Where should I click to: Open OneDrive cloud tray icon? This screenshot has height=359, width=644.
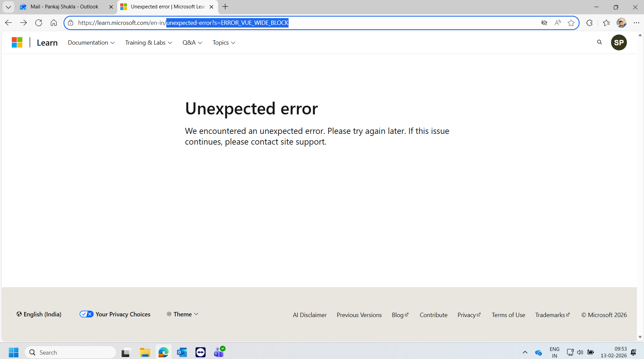[538, 352]
